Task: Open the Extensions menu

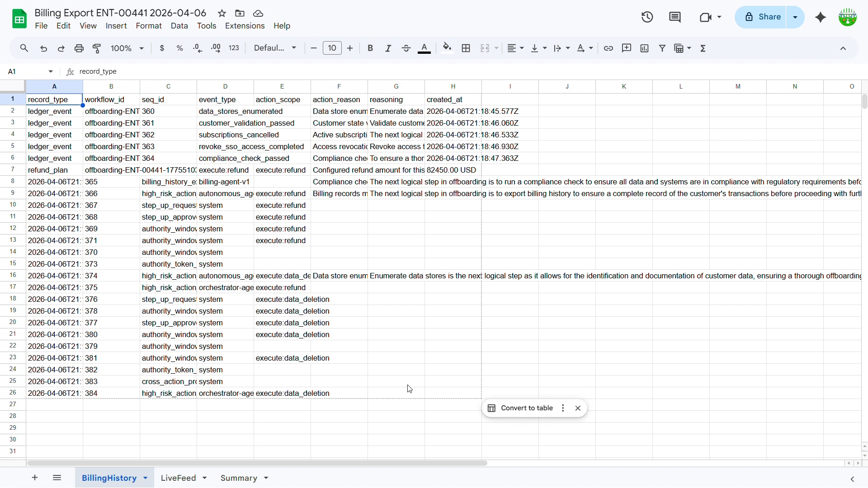Action: [245, 26]
